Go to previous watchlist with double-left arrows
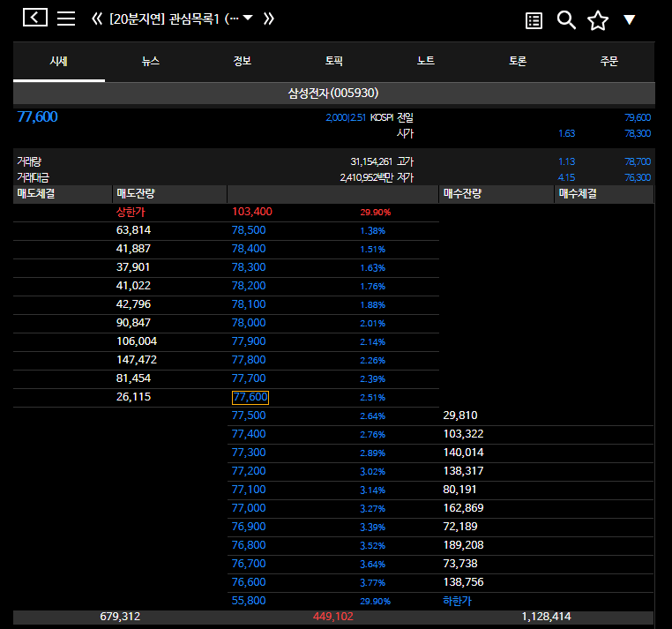Image resolution: width=672 pixels, height=629 pixels. [x=97, y=19]
